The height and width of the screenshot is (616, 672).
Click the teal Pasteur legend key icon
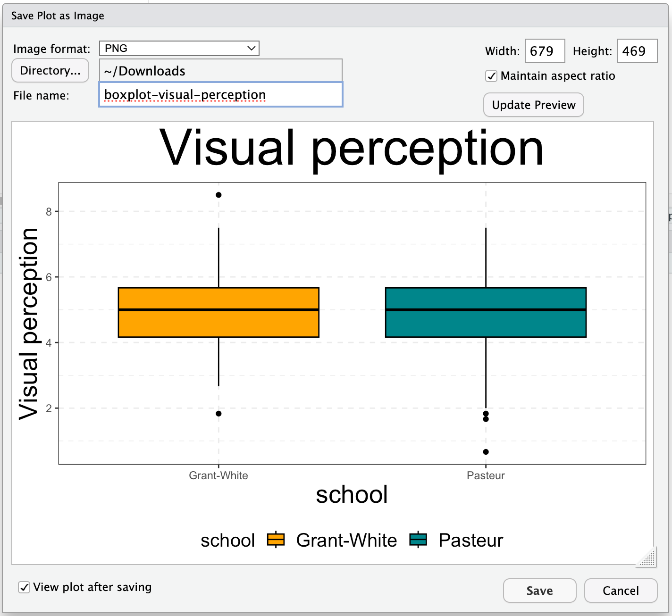pos(418,540)
